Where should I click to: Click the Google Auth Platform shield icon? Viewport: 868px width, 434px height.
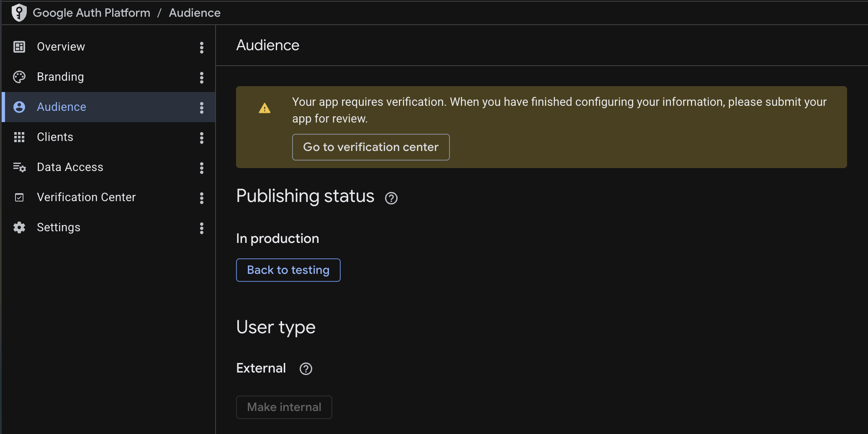pyautogui.click(x=19, y=13)
